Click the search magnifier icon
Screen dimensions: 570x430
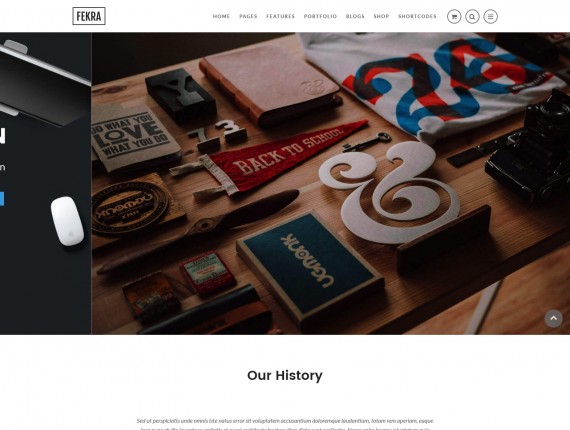(x=472, y=16)
